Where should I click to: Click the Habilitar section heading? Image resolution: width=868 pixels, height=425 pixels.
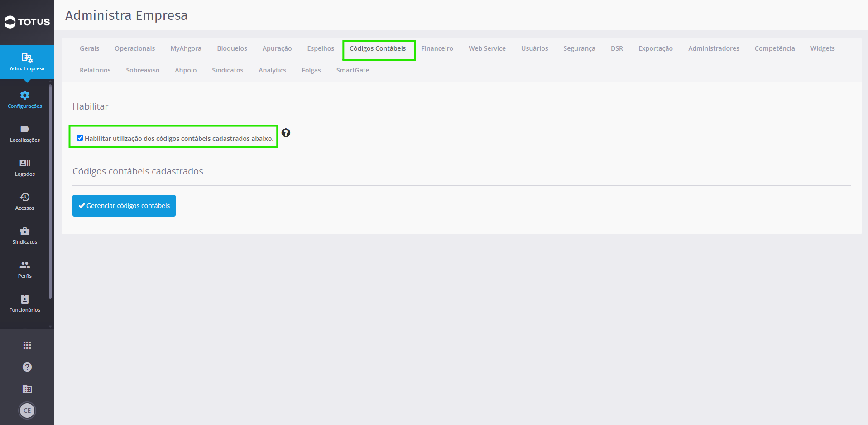tap(91, 106)
